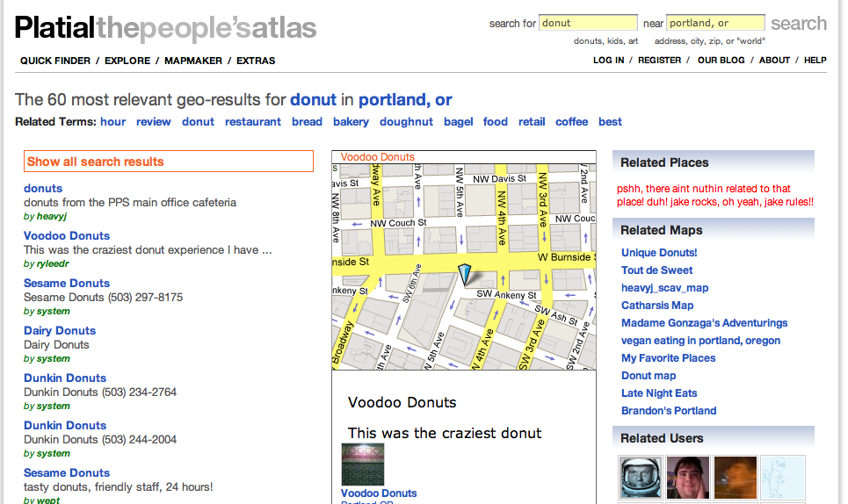Select related term 'best'
848x504 pixels.
[x=610, y=122]
